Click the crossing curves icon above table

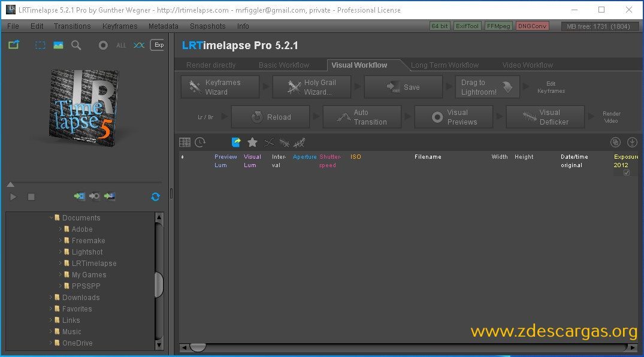coord(268,143)
